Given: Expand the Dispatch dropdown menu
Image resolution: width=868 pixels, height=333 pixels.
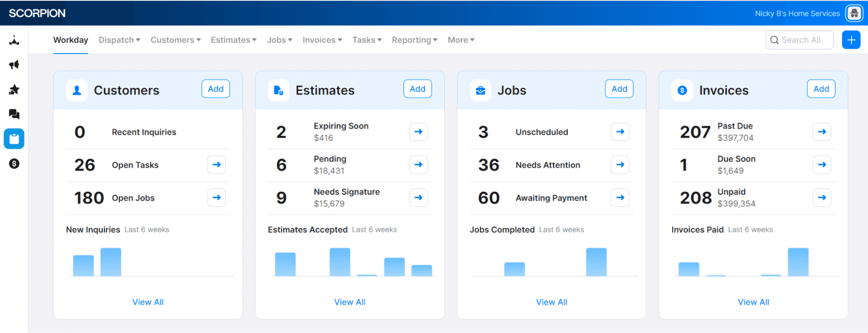Looking at the screenshot, I should pos(119,40).
